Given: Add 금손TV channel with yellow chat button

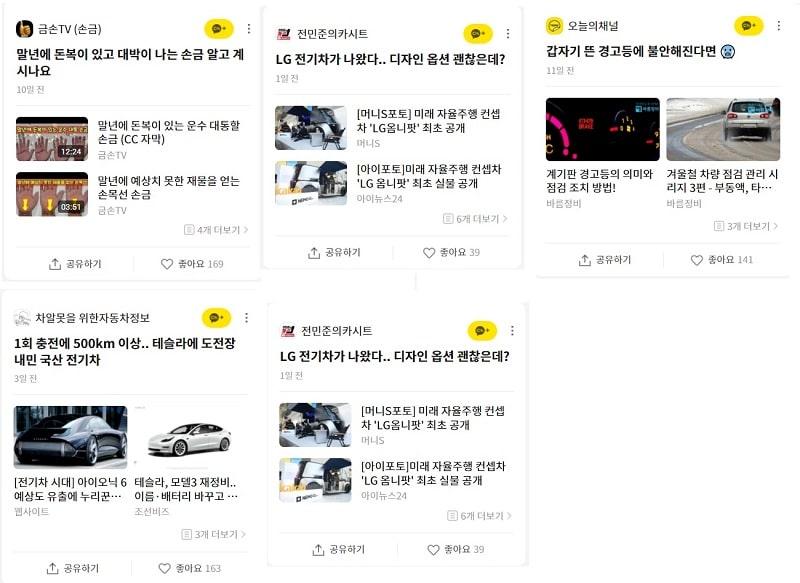Looking at the screenshot, I should coord(218,29).
